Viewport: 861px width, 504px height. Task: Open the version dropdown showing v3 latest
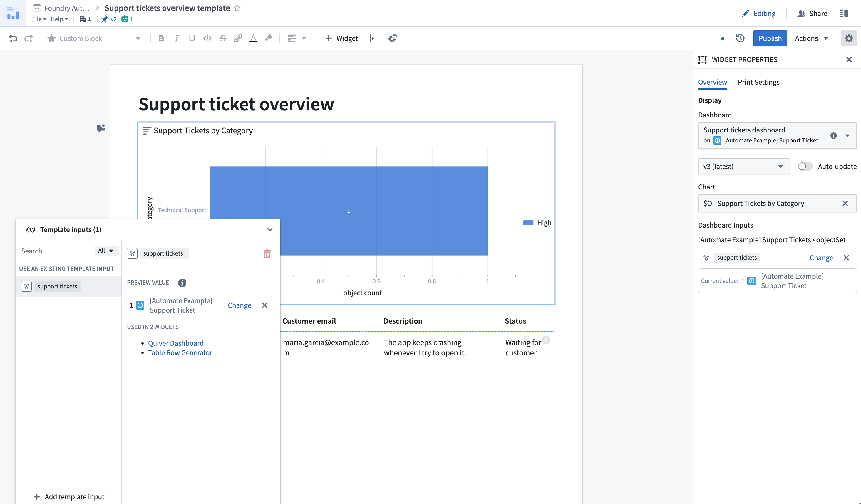743,166
